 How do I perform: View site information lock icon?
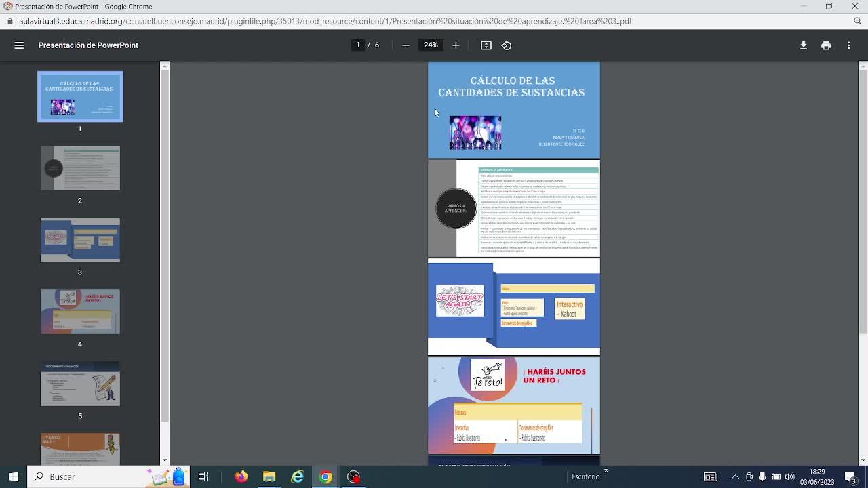click(9, 21)
